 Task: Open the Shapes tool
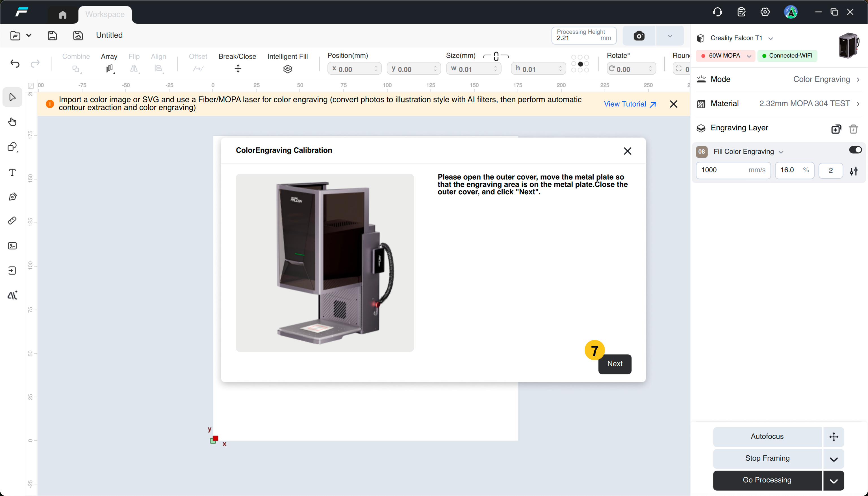click(x=13, y=147)
